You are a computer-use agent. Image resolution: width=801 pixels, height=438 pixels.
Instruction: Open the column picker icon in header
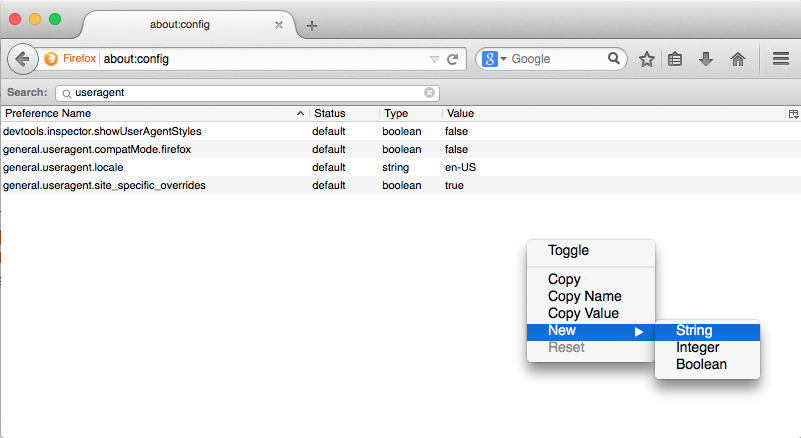click(793, 114)
